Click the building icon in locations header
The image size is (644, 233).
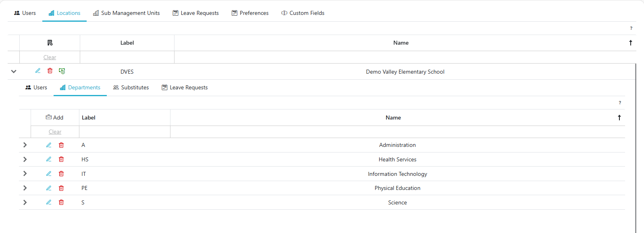50,43
